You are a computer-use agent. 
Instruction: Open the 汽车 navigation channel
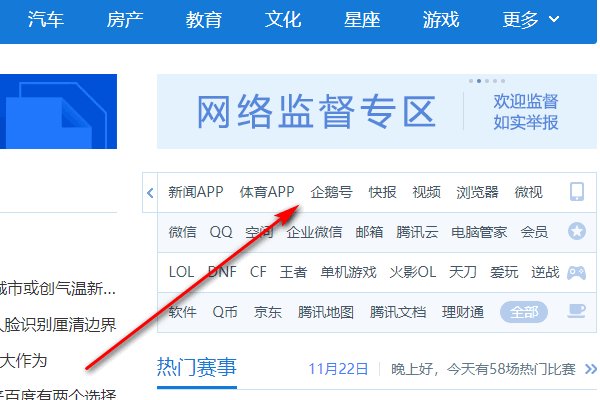46,19
